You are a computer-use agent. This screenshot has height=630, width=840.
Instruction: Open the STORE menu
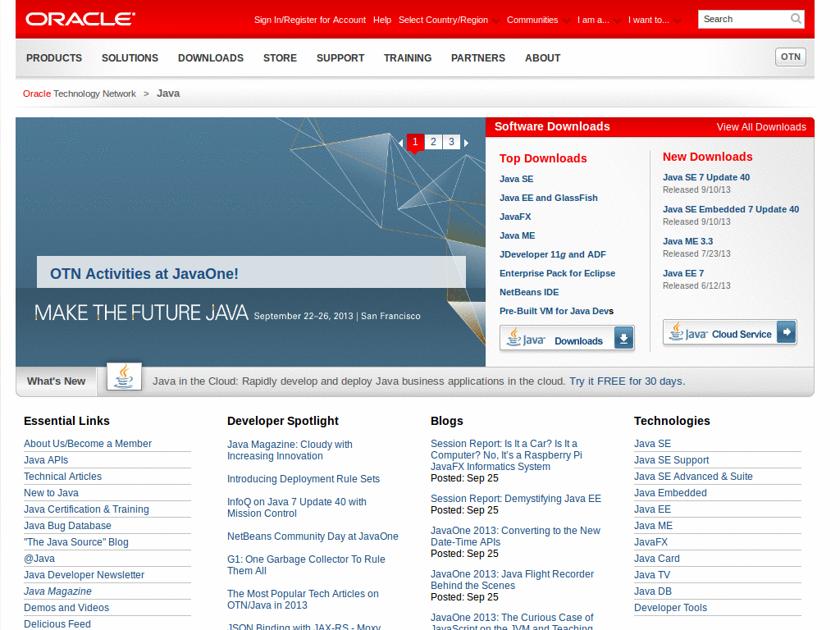280,58
